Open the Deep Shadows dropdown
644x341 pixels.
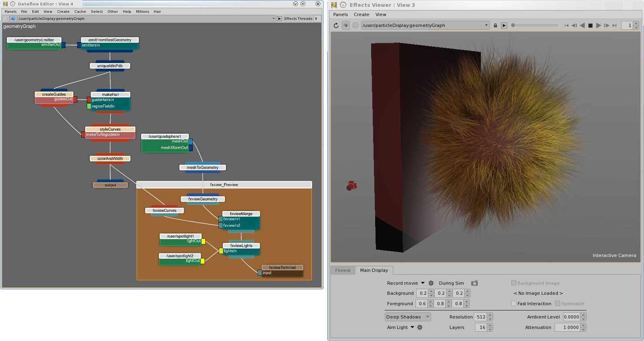coord(408,317)
